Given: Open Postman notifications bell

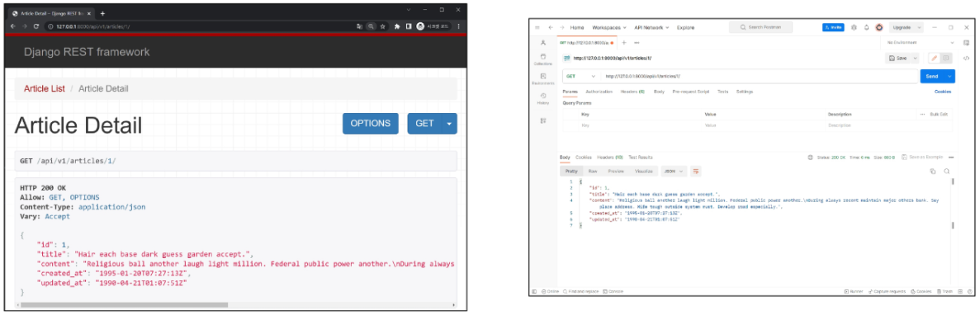Looking at the screenshot, I should (866, 27).
